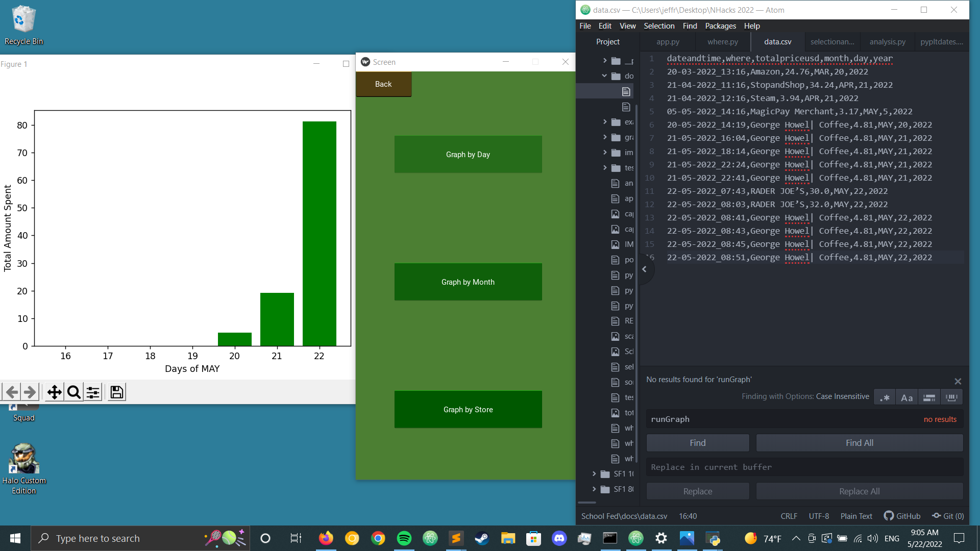The height and width of the screenshot is (551, 980).
Task: Close the find panel with X icon
Action: coord(958,381)
